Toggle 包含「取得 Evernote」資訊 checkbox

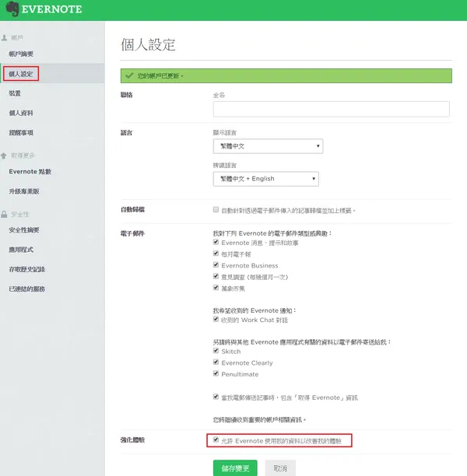(x=216, y=397)
